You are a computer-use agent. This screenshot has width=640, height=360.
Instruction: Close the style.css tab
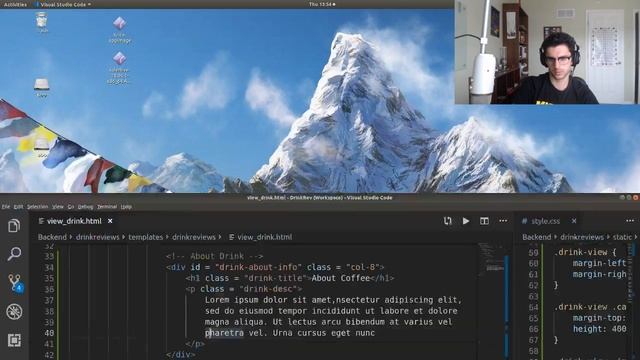(x=574, y=221)
